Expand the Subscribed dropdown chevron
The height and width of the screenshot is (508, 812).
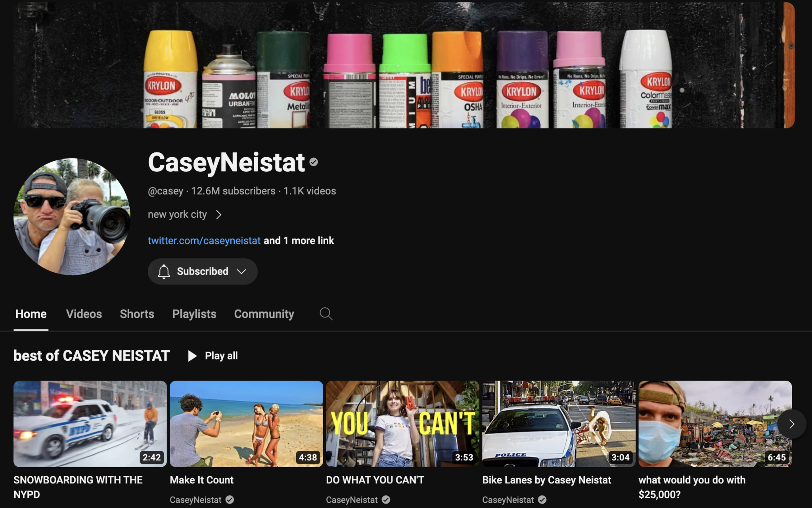241,271
